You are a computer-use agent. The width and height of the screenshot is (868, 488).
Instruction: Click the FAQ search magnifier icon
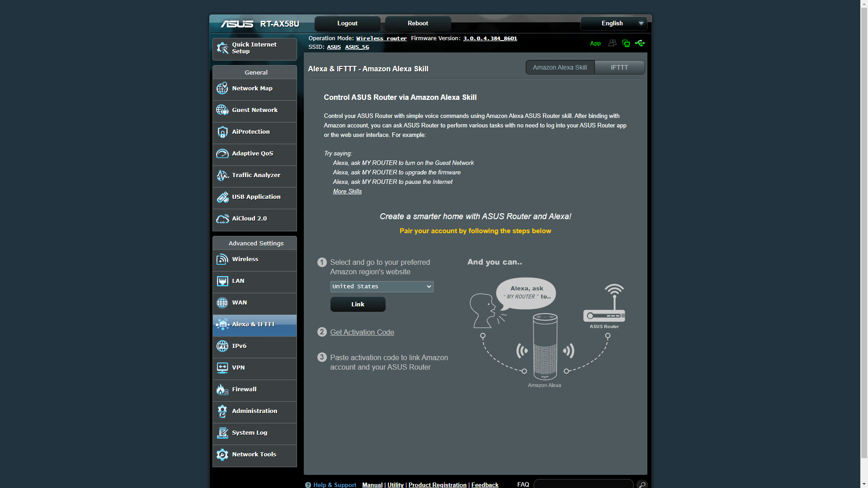(x=642, y=484)
